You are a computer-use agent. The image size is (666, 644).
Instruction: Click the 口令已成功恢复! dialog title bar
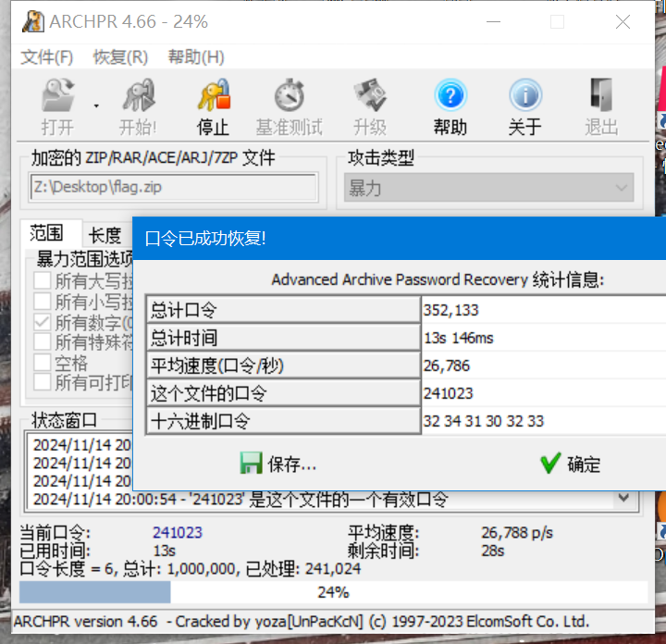click(x=400, y=239)
